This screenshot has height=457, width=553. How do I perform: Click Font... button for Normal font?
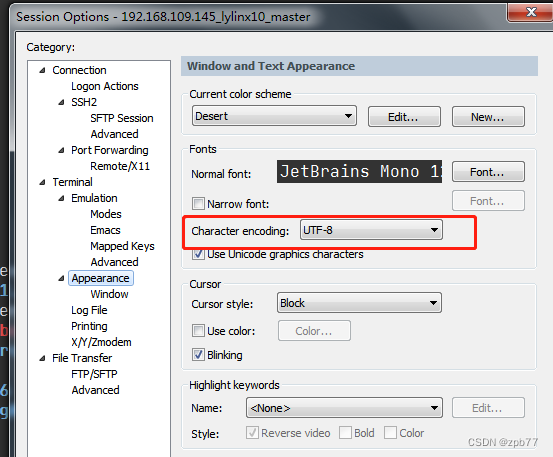click(488, 172)
